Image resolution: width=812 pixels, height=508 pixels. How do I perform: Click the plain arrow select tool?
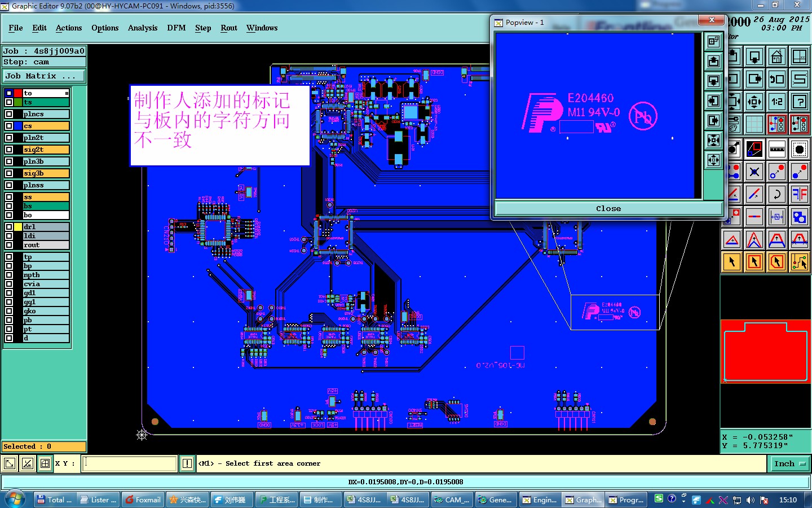click(x=732, y=262)
